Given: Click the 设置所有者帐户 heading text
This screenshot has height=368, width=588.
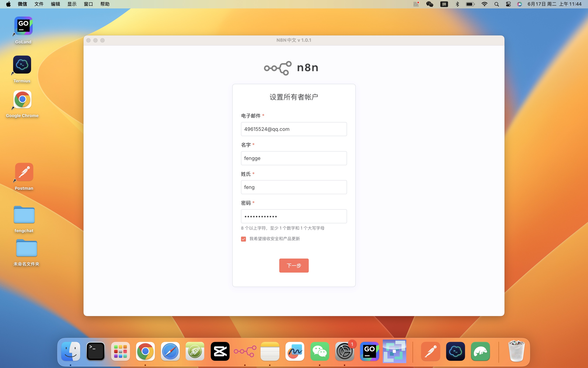Looking at the screenshot, I should point(294,97).
